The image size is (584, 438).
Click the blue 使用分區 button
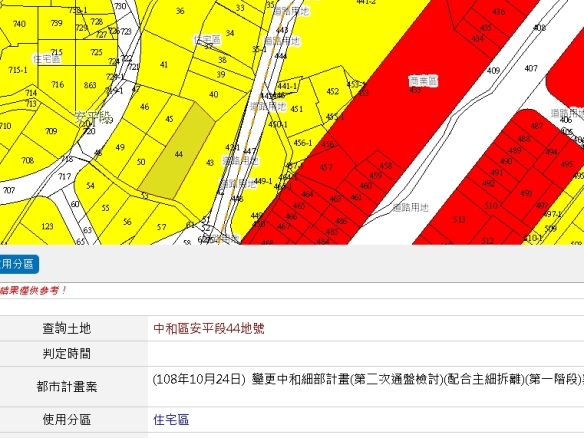coord(18,264)
